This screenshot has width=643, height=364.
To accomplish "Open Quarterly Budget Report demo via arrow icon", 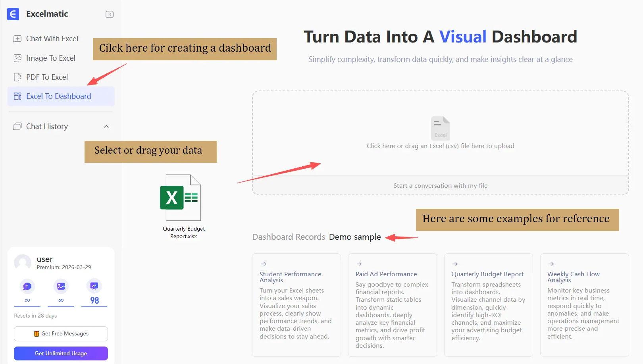I will [x=455, y=264].
